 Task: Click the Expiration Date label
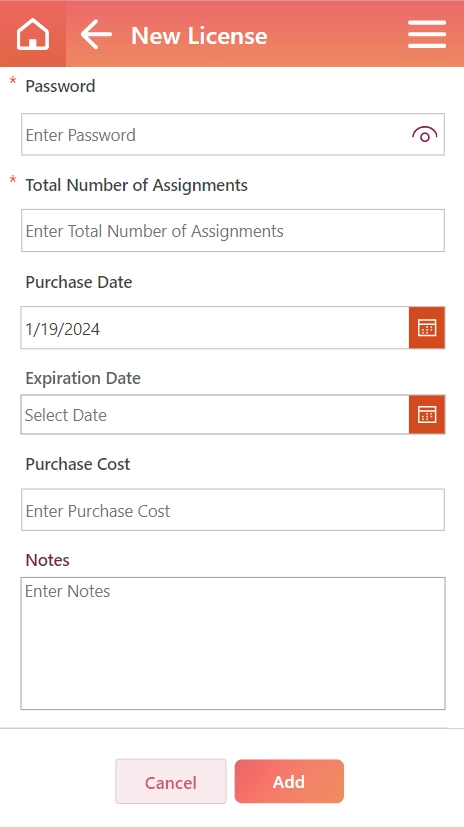[x=83, y=378]
